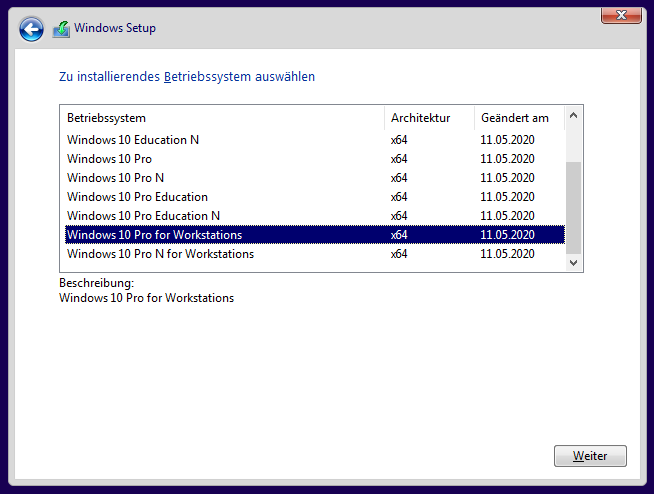Select Windows 10 Pro for Workstations row
This screenshot has height=494, width=654.
(x=315, y=234)
